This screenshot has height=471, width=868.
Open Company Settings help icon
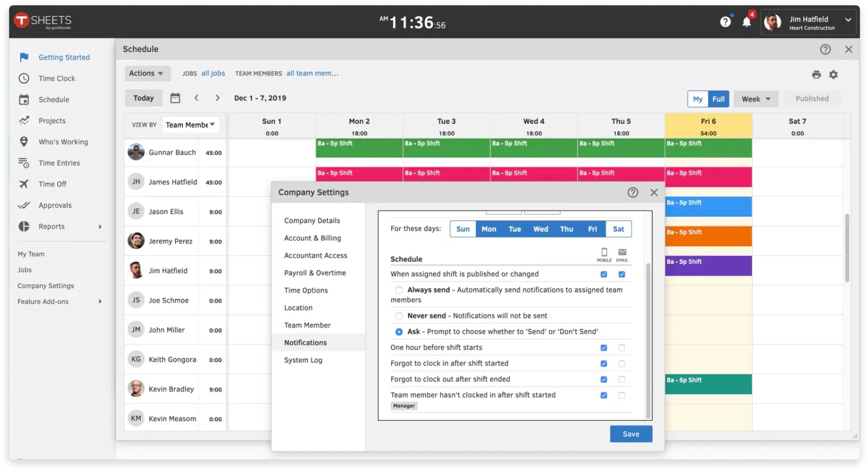click(x=633, y=193)
